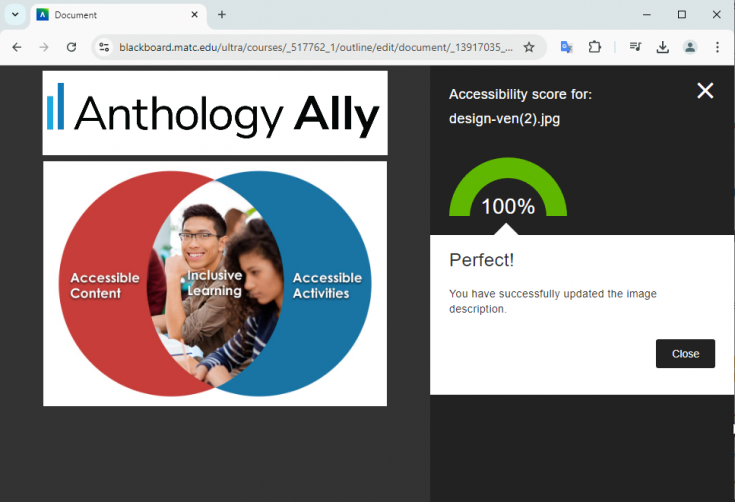Open a new browser tab
Screen dimensions: 735x502
click(222, 15)
